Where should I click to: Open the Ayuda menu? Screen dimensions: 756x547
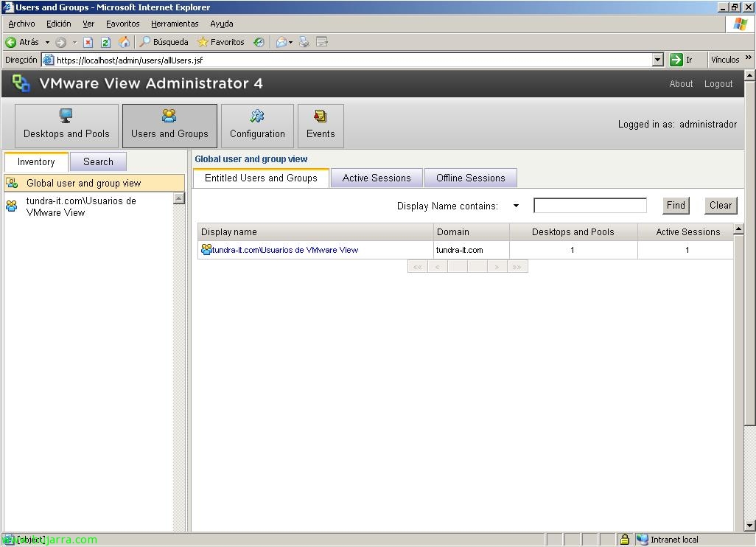(x=221, y=24)
